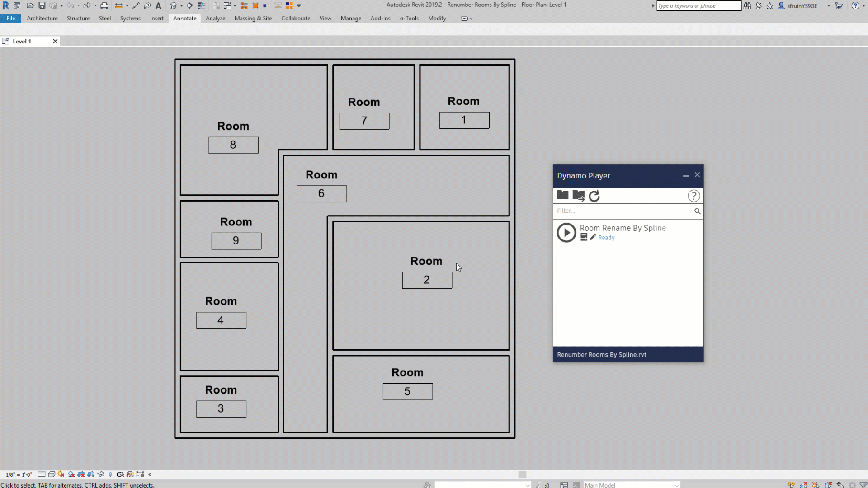Switch to the Manage ribbon tab
Screen dimensions: 868x488
click(x=351, y=19)
